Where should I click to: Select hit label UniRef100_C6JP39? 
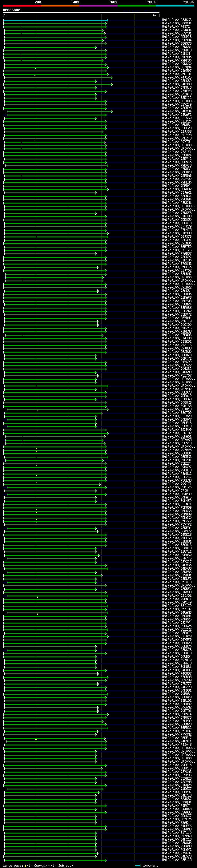177,494
